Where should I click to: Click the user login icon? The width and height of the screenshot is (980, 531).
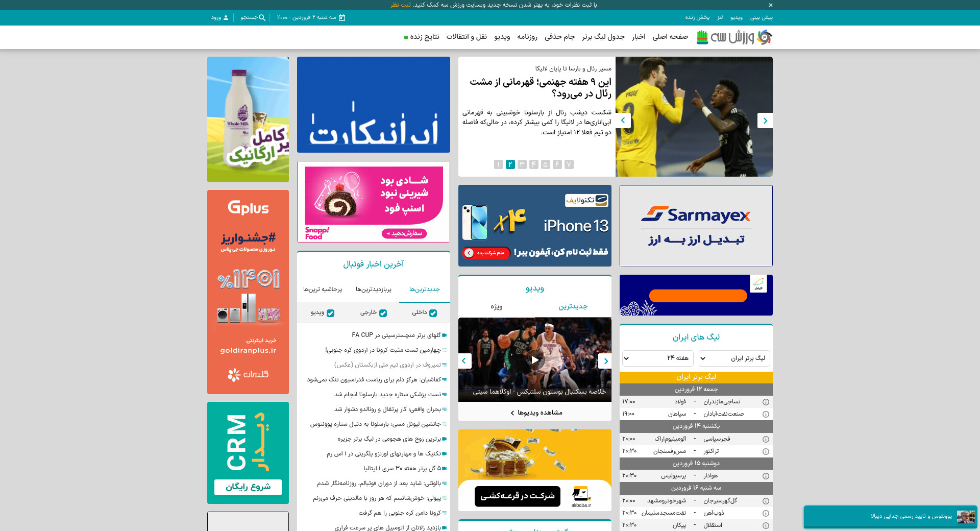[x=226, y=17]
